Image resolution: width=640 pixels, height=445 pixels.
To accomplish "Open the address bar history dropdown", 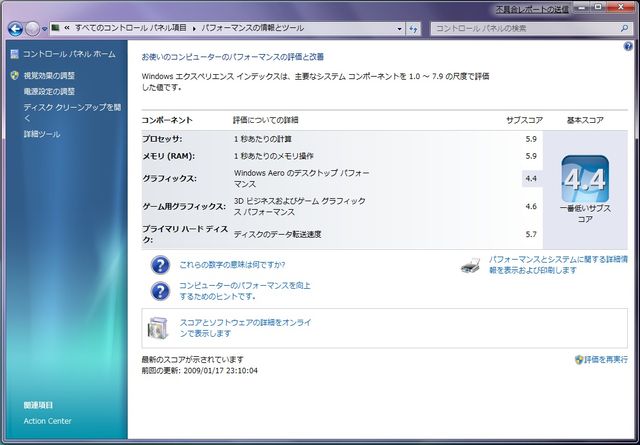I will pos(400,29).
